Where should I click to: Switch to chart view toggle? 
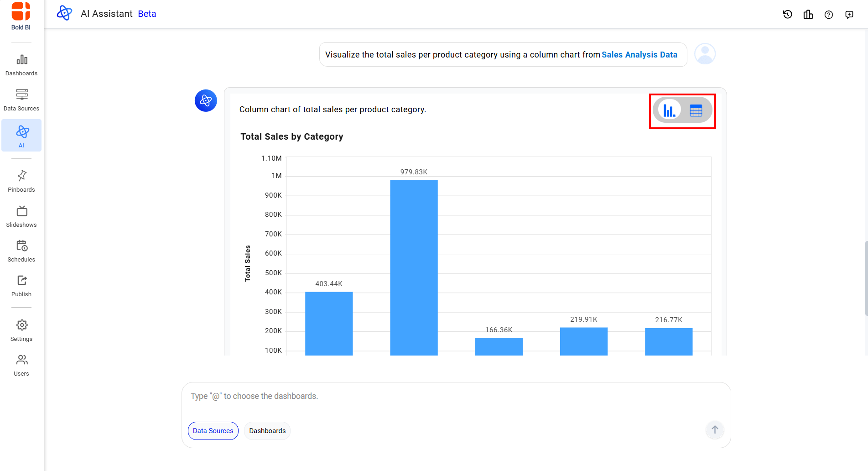pyautogui.click(x=669, y=110)
